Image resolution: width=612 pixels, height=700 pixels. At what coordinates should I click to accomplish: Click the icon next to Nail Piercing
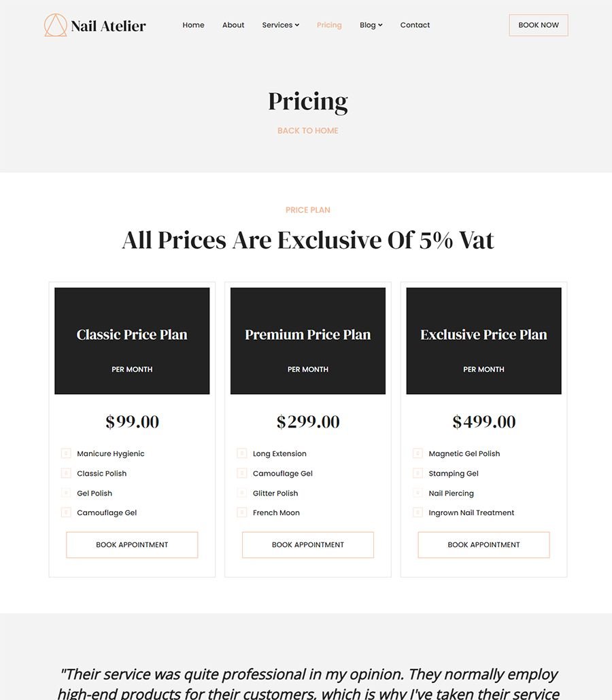(x=418, y=493)
